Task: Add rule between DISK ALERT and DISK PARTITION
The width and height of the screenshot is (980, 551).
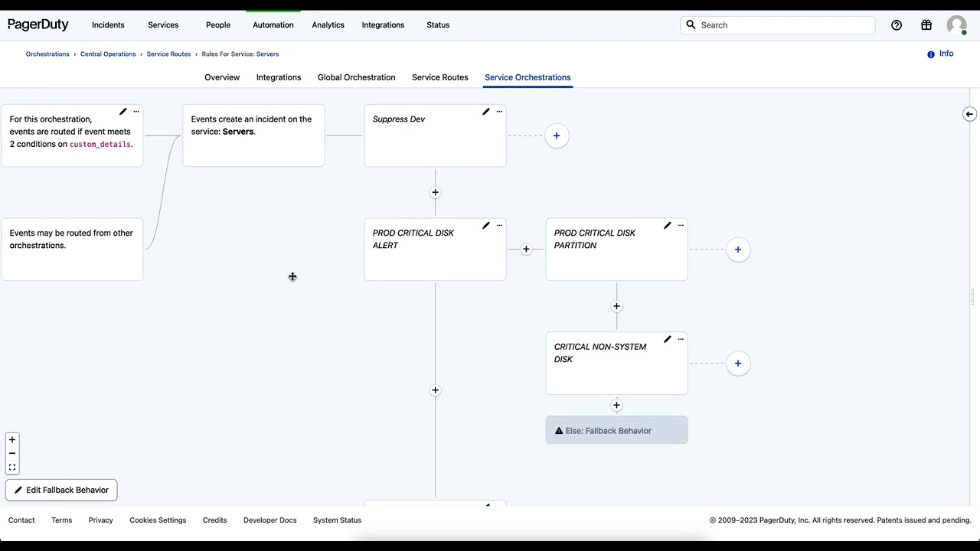Action: tap(526, 249)
